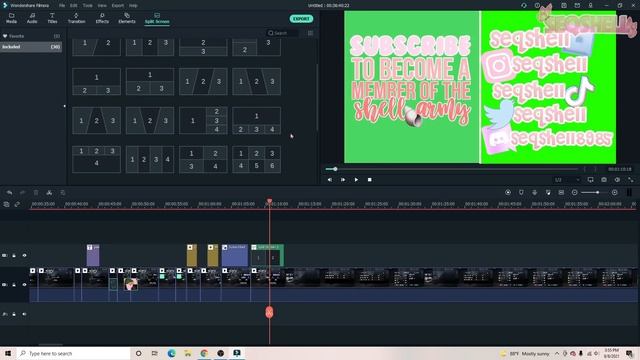Open the Help menu
Screen dimensions: 640x360
(x=133, y=5)
